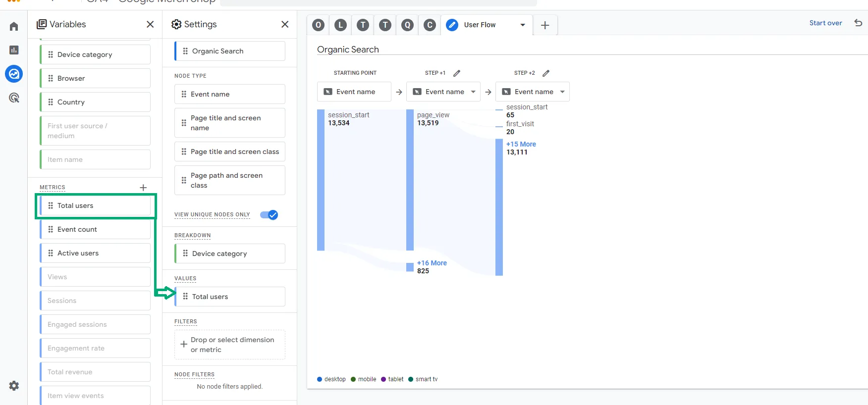Click the page_view node label

tap(433, 115)
